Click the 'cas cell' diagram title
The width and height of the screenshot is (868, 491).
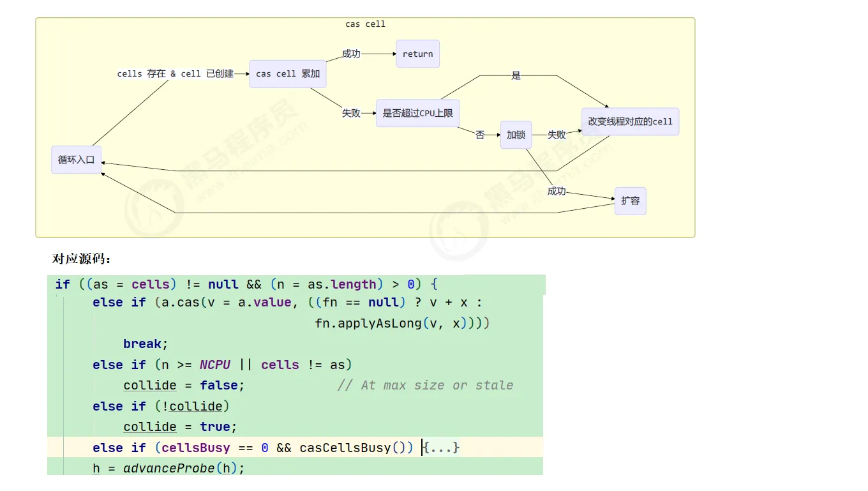(x=366, y=24)
